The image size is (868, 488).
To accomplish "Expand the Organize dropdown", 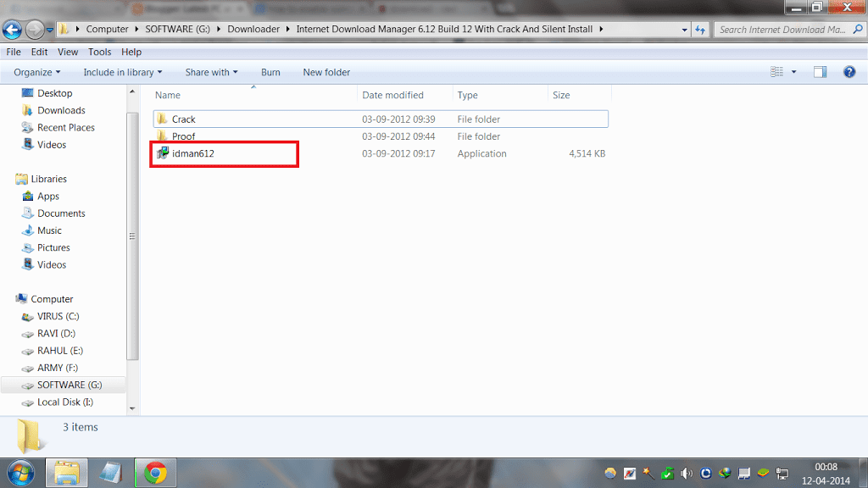I will point(36,73).
